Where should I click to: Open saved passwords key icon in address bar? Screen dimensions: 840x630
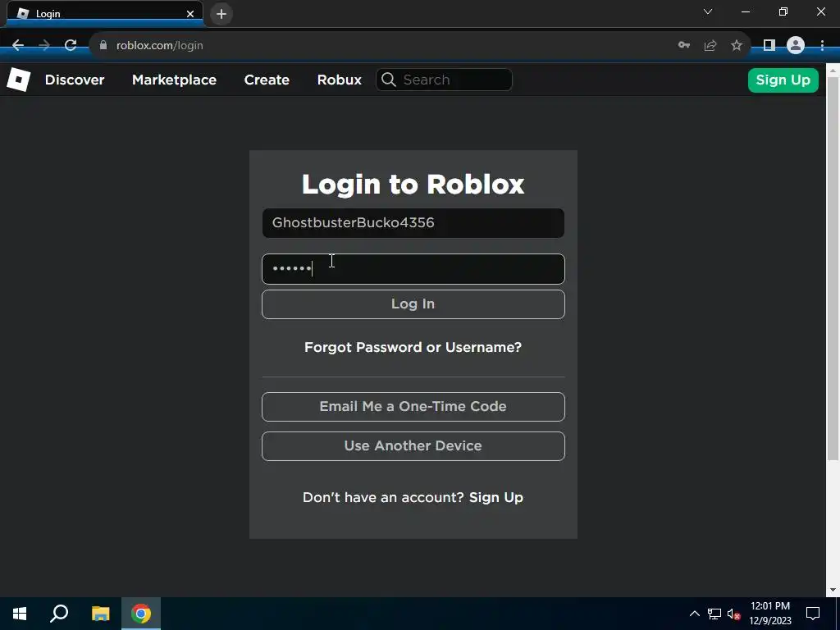coord(683,45)
